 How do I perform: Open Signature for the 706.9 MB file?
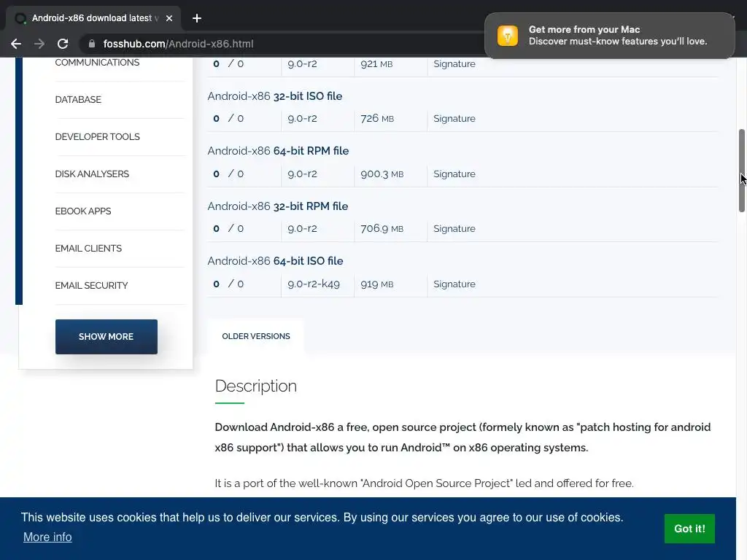point(454,228)
